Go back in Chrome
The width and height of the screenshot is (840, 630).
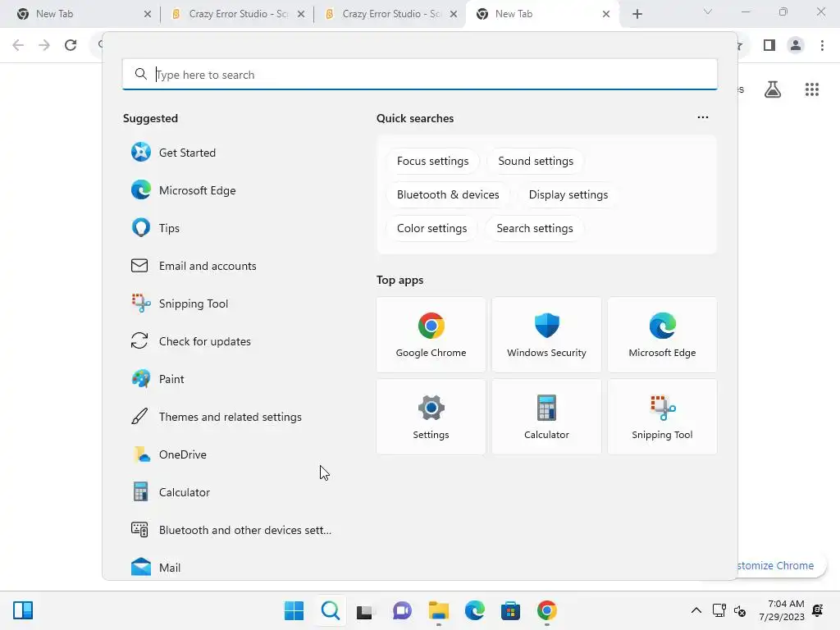(18, 45)
